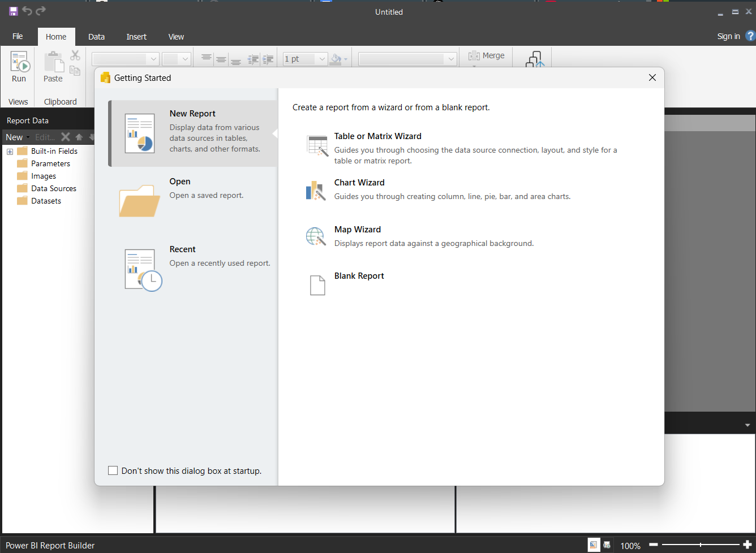
Task: Click the Cut scissors icon
Action: [x=75, y=55]
